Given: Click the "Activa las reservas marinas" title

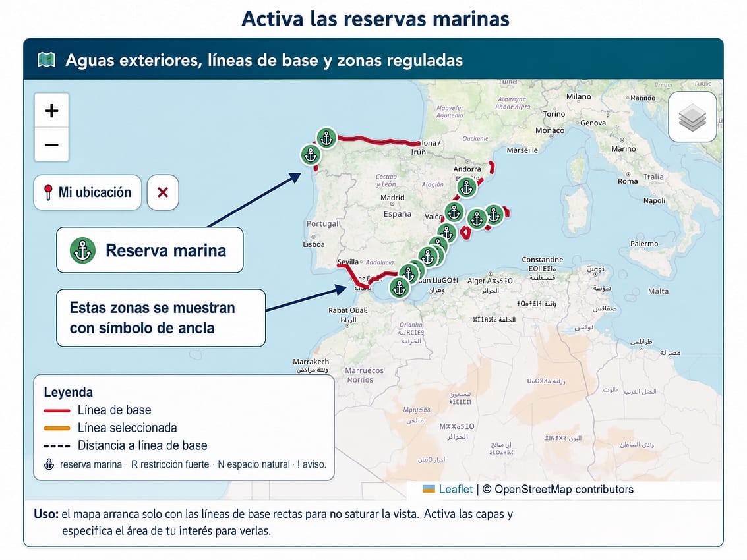Looking at the screenshot, I should tap(375, 19).
